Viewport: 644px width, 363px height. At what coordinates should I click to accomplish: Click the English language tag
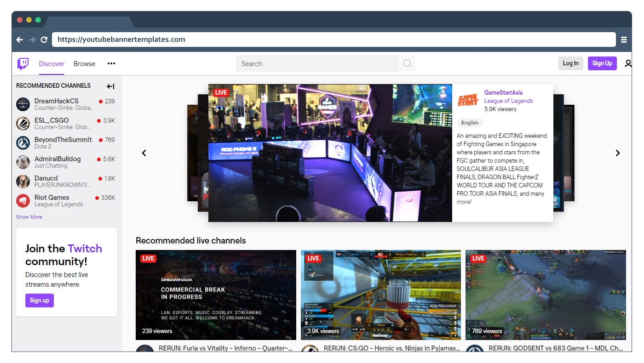pos(470,123)
